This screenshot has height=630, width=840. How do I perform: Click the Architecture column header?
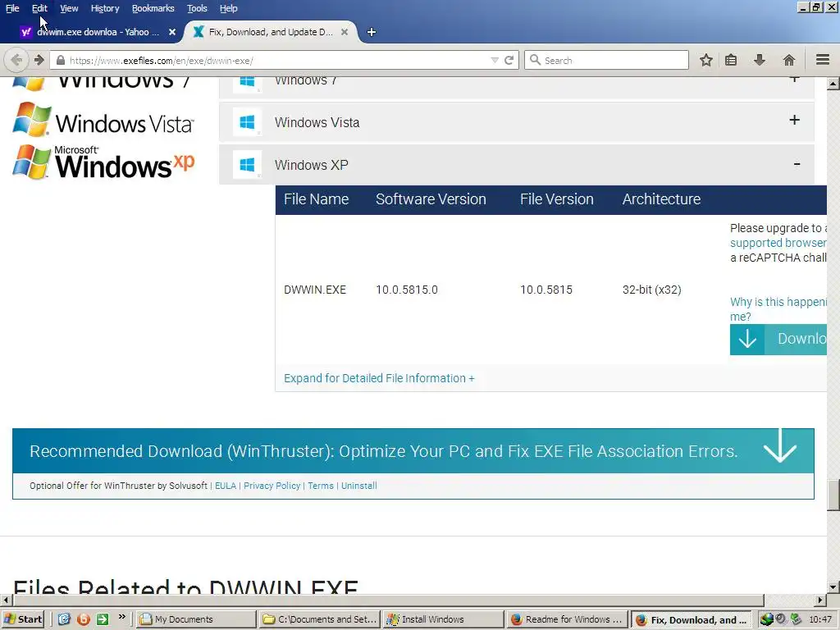(x=661, y=199)
